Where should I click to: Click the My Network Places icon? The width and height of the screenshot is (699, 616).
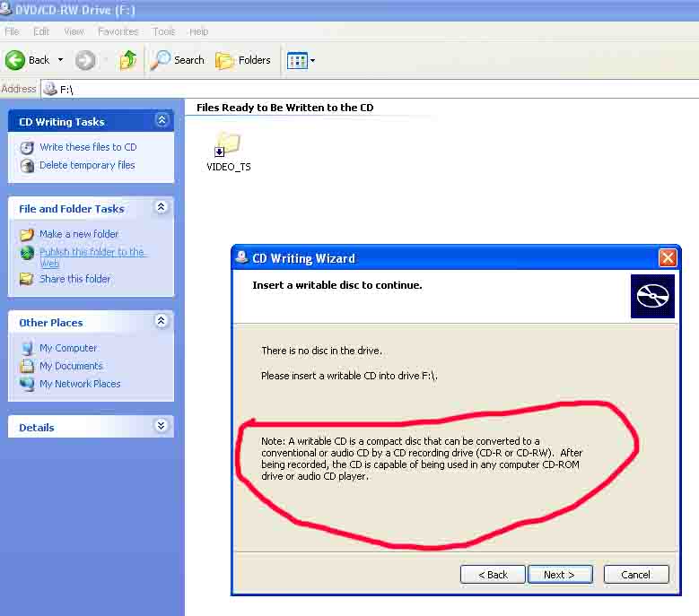point(27,384)
